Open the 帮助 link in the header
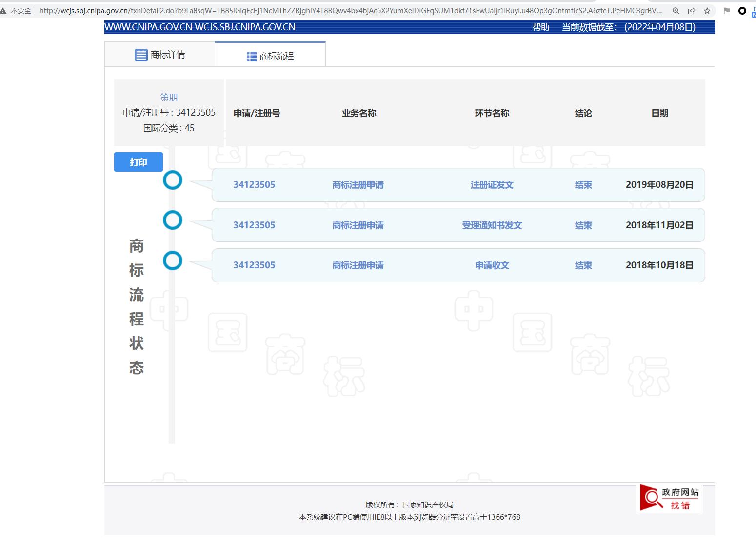 [540, 27]
